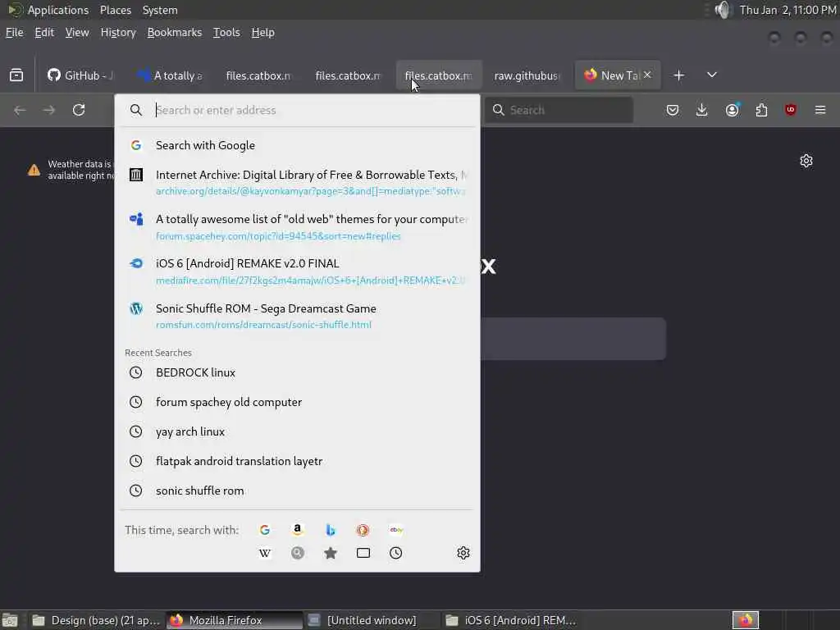Search this time with Google icon

(265, 530)
